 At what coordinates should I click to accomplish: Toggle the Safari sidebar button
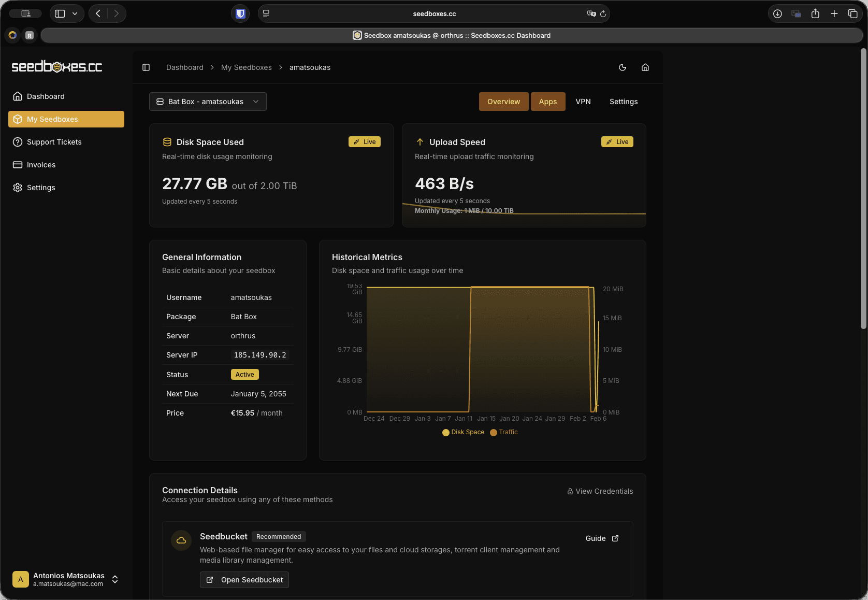60,14
